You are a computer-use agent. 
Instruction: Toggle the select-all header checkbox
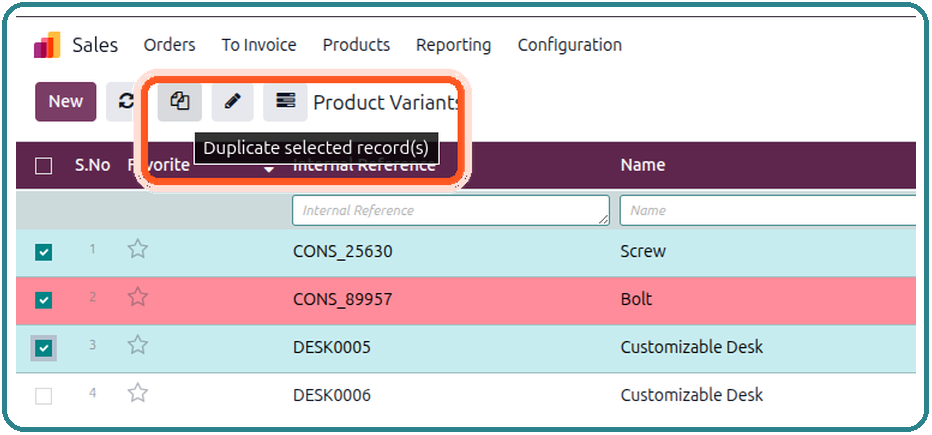43,166
